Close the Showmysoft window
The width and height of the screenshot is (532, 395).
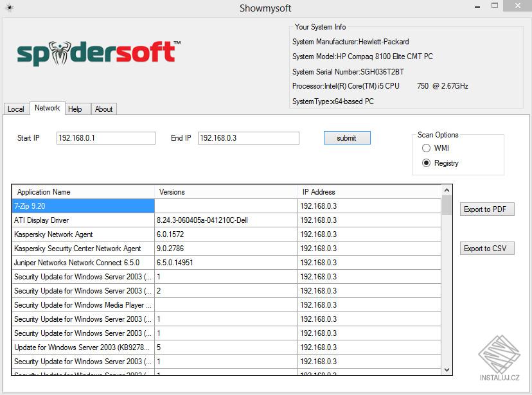pos(517,6)
